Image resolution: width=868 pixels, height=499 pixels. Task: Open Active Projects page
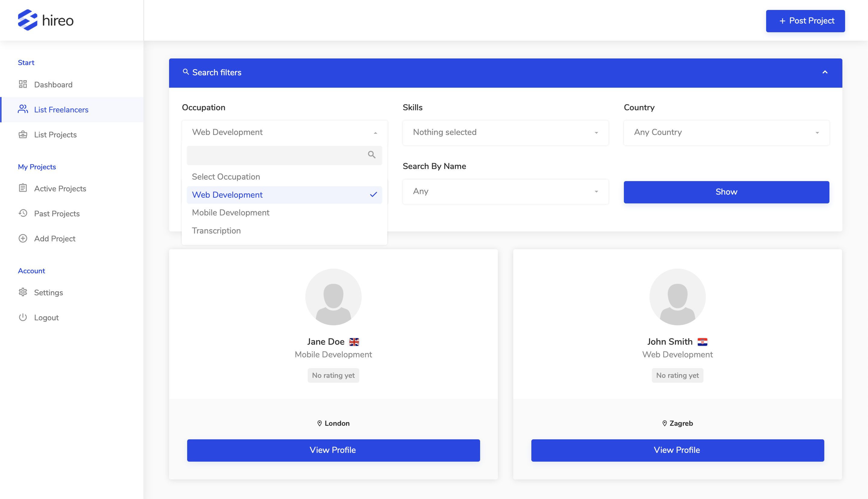72,189
